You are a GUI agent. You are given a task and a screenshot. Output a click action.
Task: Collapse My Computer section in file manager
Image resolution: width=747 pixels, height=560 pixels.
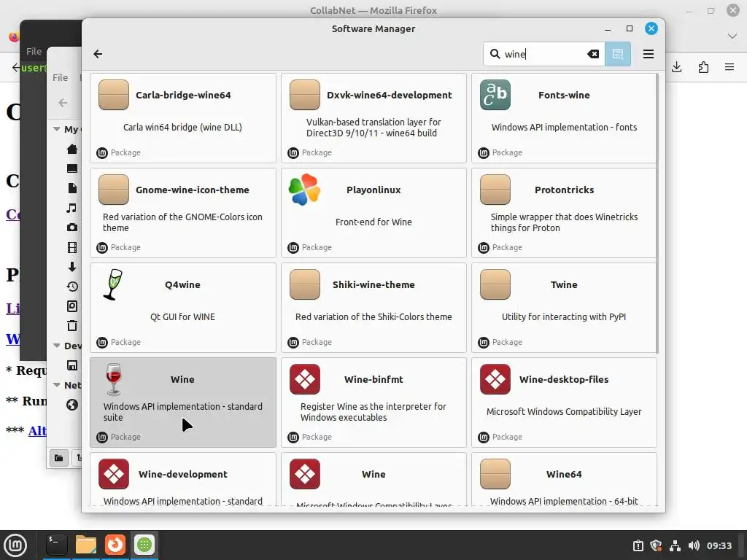pyautogui.click(x=56, y=129)
